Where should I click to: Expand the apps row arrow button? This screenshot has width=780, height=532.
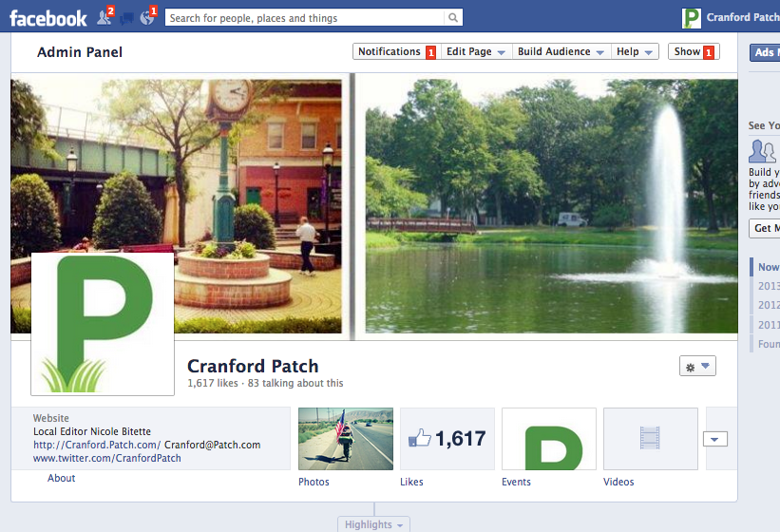[714, 439]
